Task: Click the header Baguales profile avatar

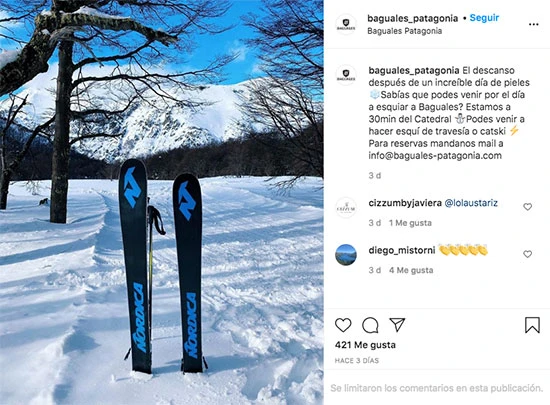Action: coord(346,24)
